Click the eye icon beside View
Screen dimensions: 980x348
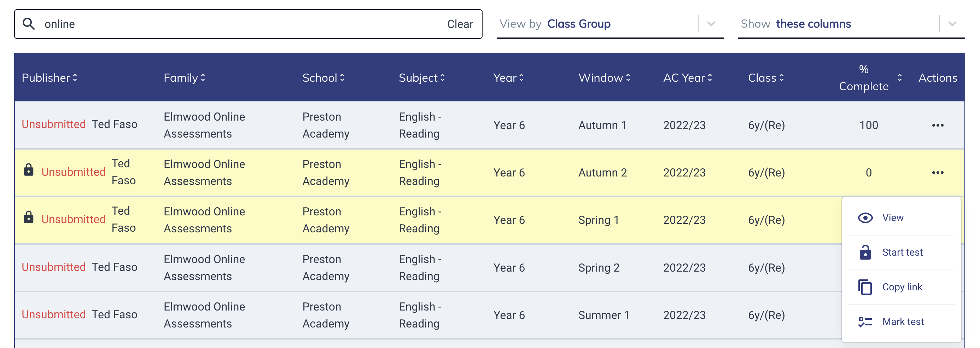[x=865, y=218]
